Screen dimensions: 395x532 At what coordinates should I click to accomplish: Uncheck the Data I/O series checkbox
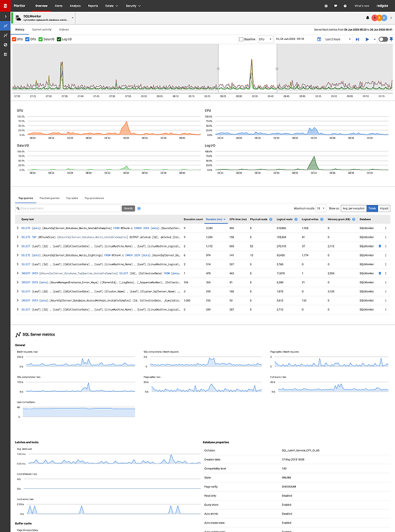point(40,39)
